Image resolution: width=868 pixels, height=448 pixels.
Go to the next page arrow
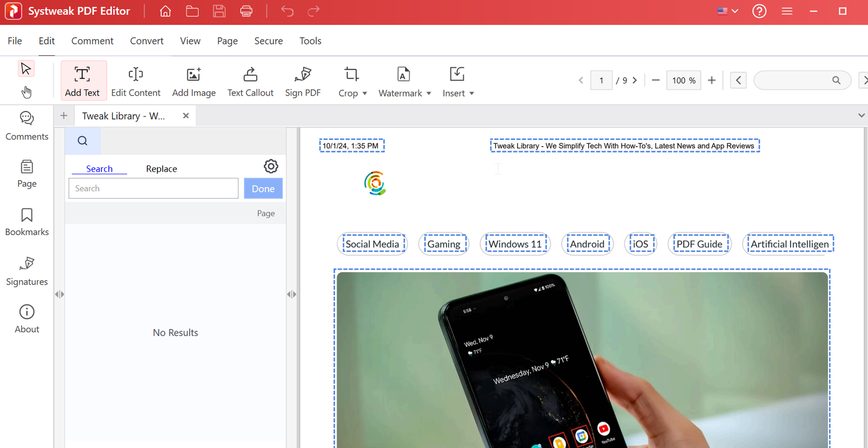click(635, 80)
